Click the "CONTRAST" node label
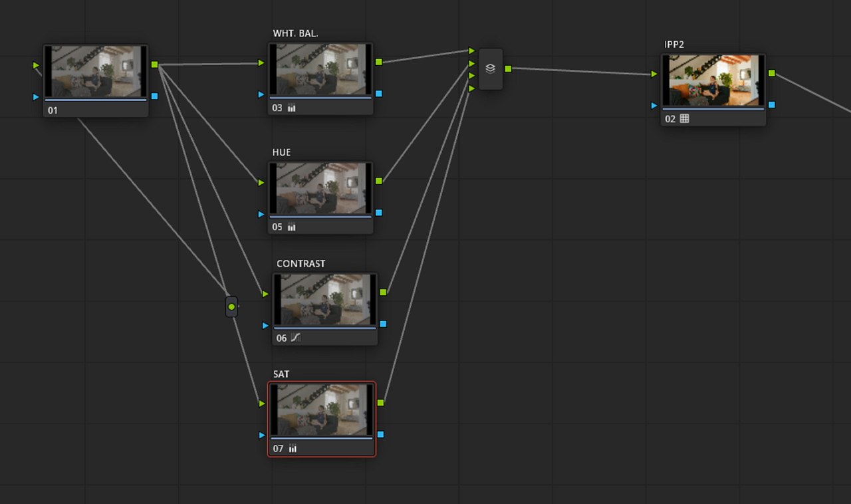The height and width of the screenshot is (504, 851). pyautogui.click(x=301, y=263)
